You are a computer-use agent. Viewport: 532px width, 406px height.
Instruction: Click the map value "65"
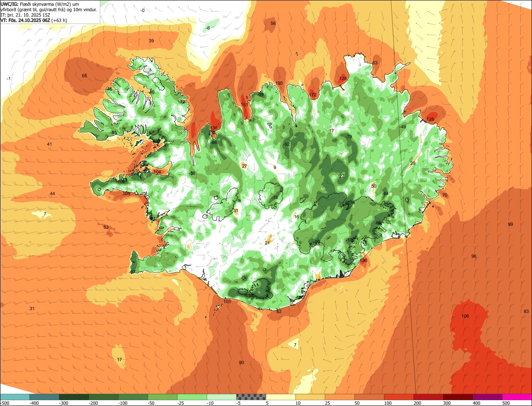pos(84,76)
